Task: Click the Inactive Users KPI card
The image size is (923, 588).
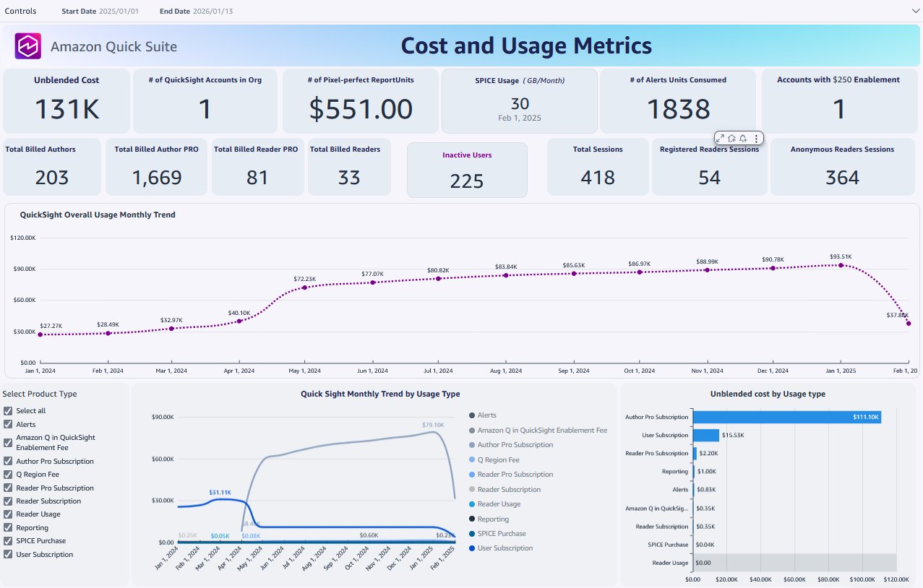Action: [x=467, y=170]
